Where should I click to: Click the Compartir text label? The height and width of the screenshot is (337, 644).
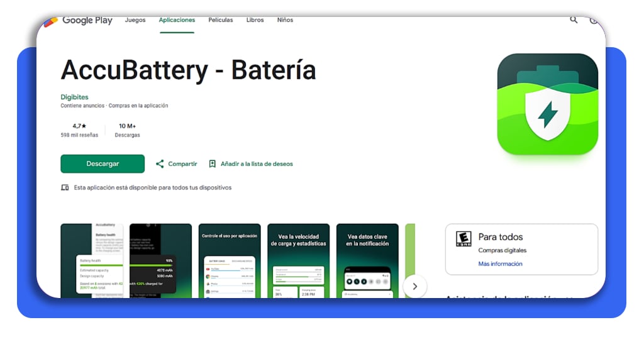tap(182, 163)
